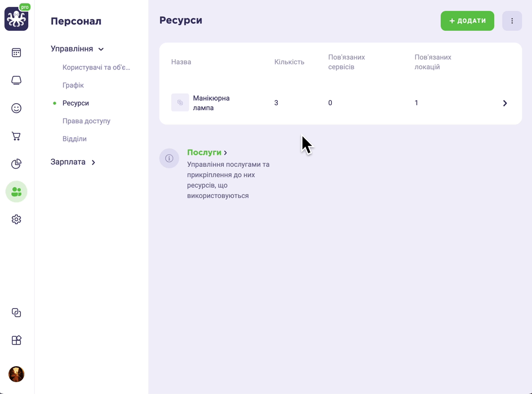Select the staff people icon
Image resolution: width=532 pixels, height=394 pixels.
[x=16, y=192]
